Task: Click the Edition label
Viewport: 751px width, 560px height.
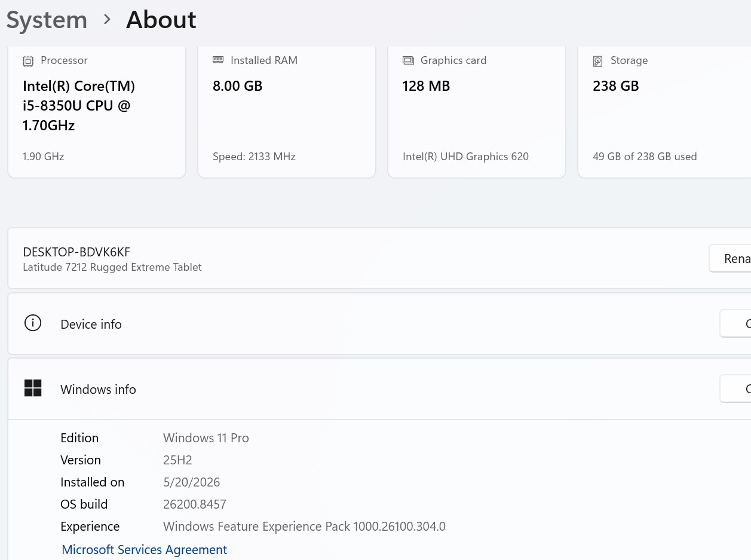Action: point(79,437)
